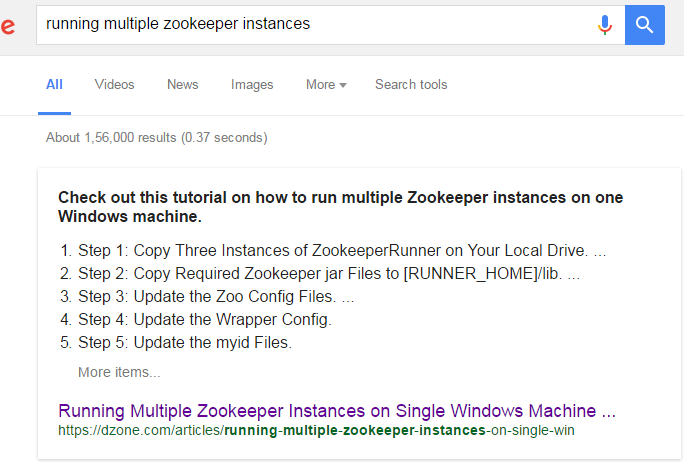Click Step 3: Update the Zoo Config Files

(216, 297)
